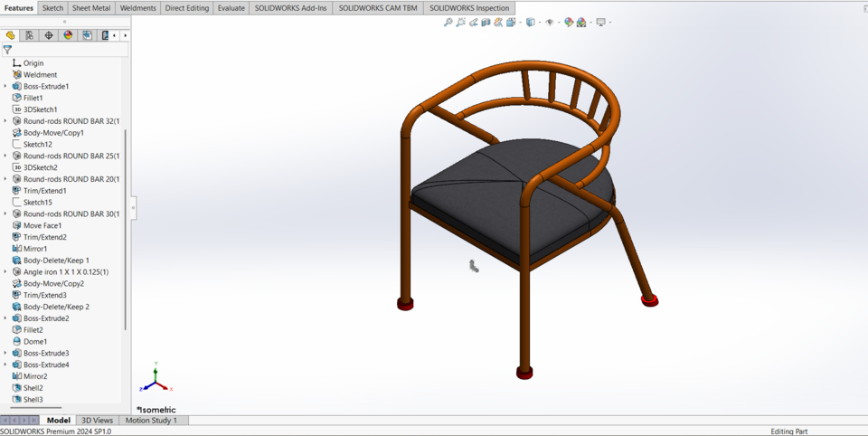Open the Sheet Metal ribbon tab
This screenshot has width=868, height=436.
point(91,8)
